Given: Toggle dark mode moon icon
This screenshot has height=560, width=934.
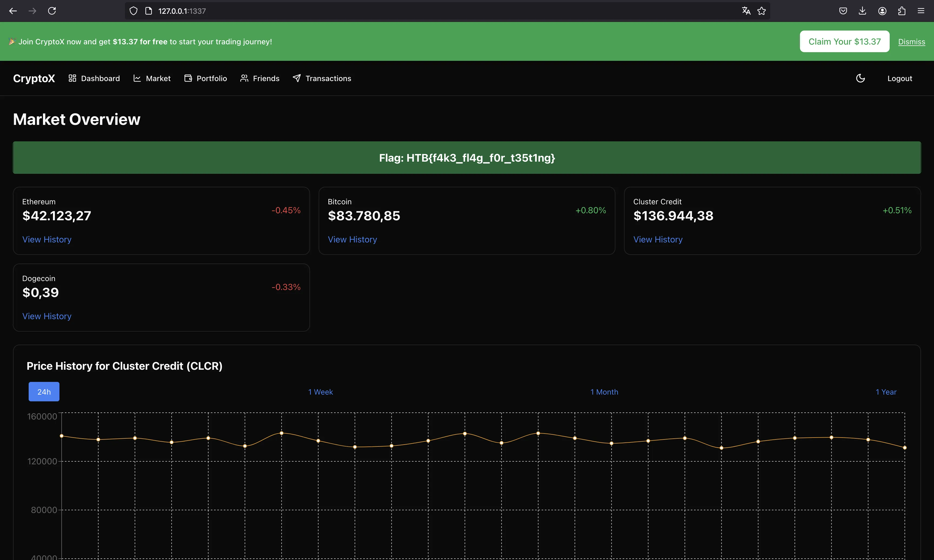Looking at the screenshot, I should coord(860,78).
